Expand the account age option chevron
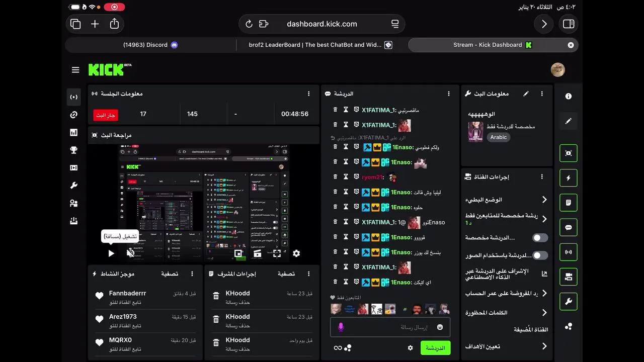 click(x=544, y=293)
